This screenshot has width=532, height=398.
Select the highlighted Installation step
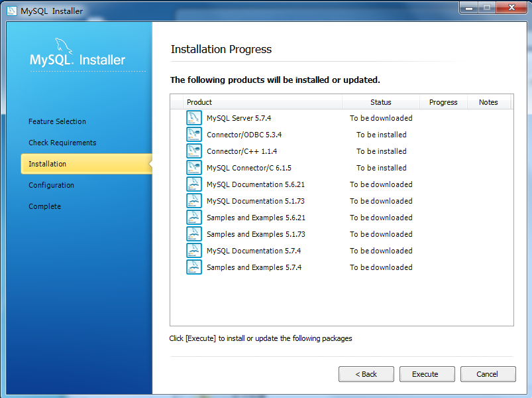click(87, 164)
